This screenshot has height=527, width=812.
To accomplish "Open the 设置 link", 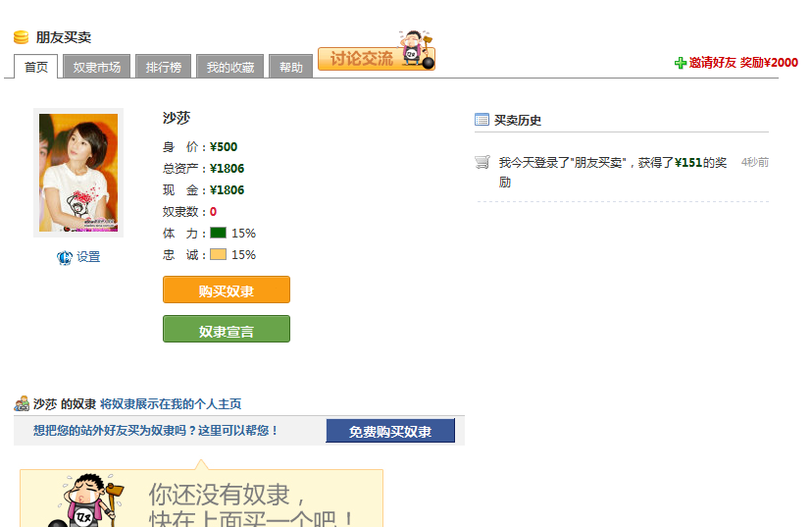I will coord(88,257).
